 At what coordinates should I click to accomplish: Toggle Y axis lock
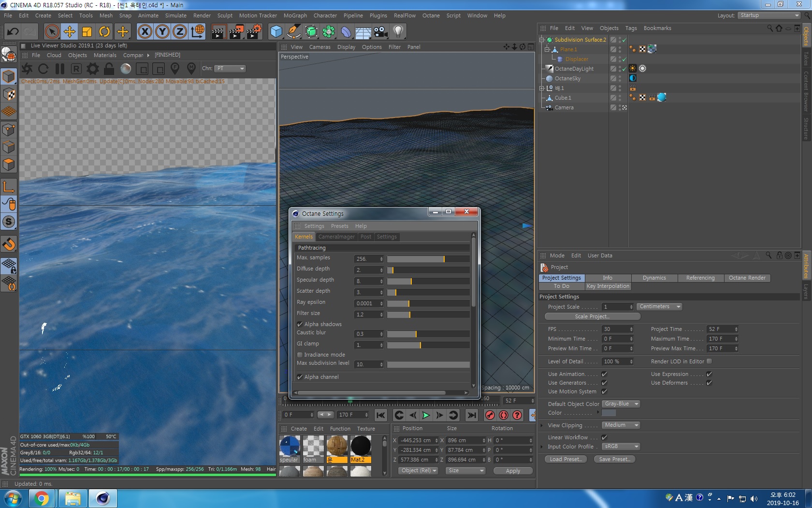click(162, 32)
